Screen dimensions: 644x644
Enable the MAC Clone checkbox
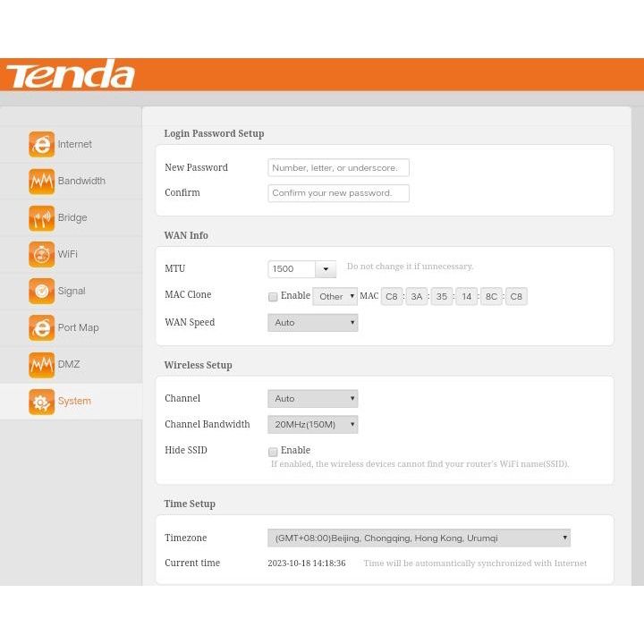point(273,297)
